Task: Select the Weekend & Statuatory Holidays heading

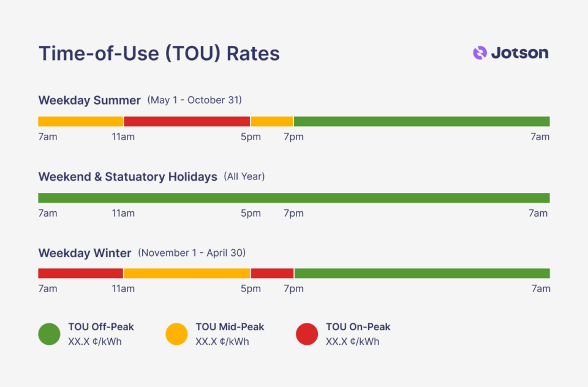Action: tap(127, 176)
